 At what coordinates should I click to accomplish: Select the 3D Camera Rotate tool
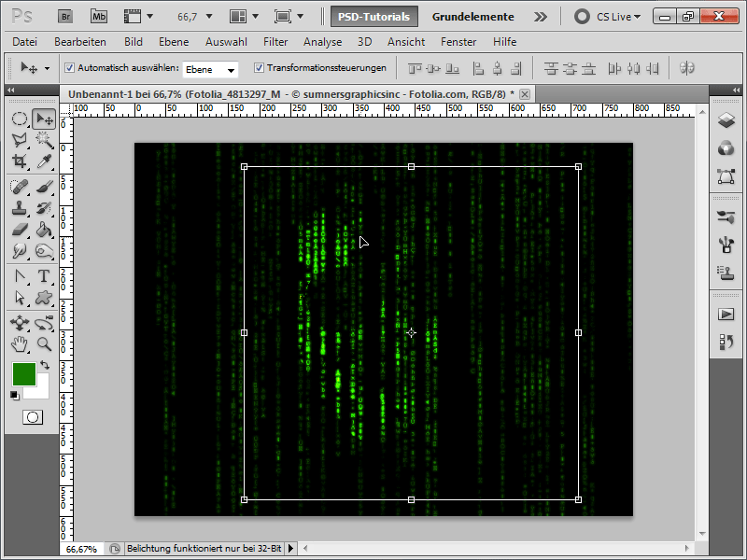coord(44,323)
